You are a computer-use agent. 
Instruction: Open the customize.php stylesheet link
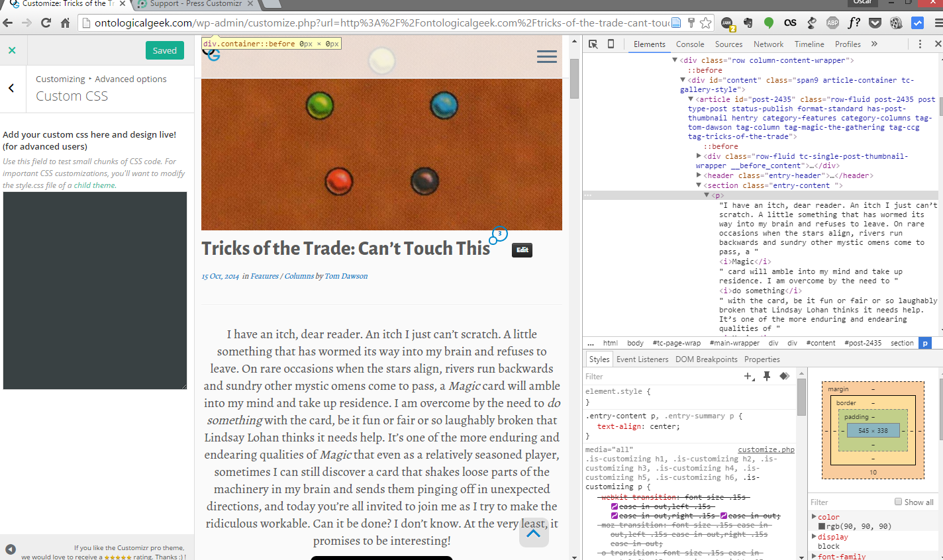766,449
